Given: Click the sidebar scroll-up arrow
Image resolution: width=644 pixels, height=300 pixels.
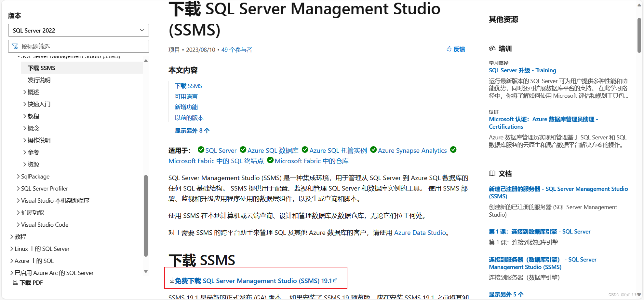Looking at the screenshot, I should pyautogui.click(x=146, y=61).
